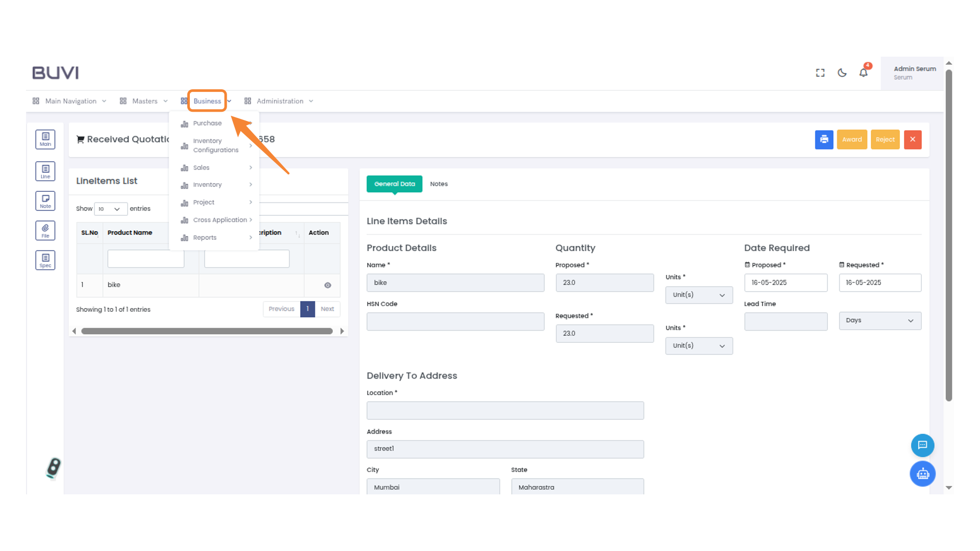980x551 pixels.
Task: Open the show entries count dropdown
Action: [110, 209]
